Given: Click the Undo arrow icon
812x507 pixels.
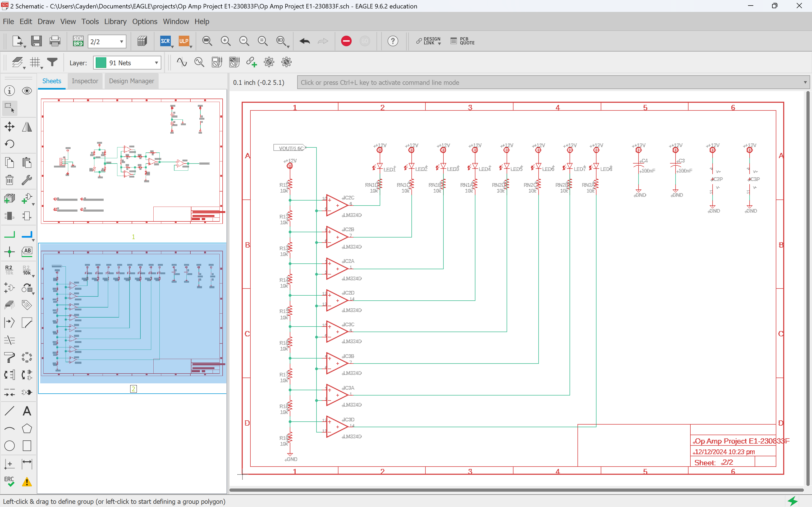Looking at the screenshot, I should [x=305, y=41].
